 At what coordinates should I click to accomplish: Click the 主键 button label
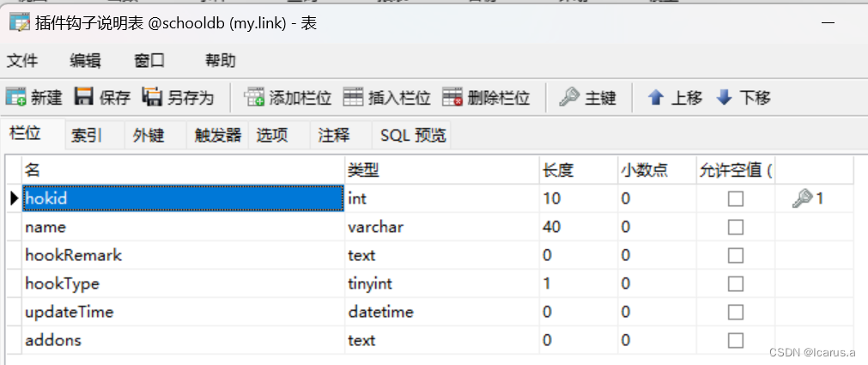[600, 98]
